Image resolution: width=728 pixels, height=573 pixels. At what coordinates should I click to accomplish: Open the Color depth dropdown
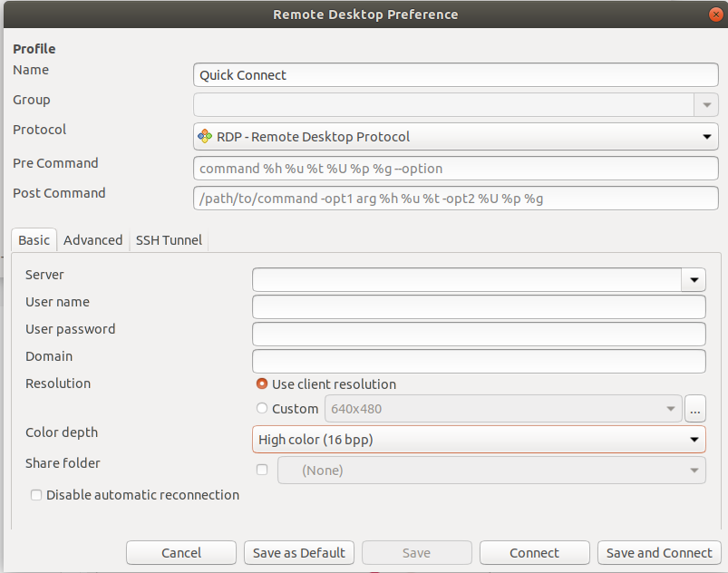click(694, 440)
